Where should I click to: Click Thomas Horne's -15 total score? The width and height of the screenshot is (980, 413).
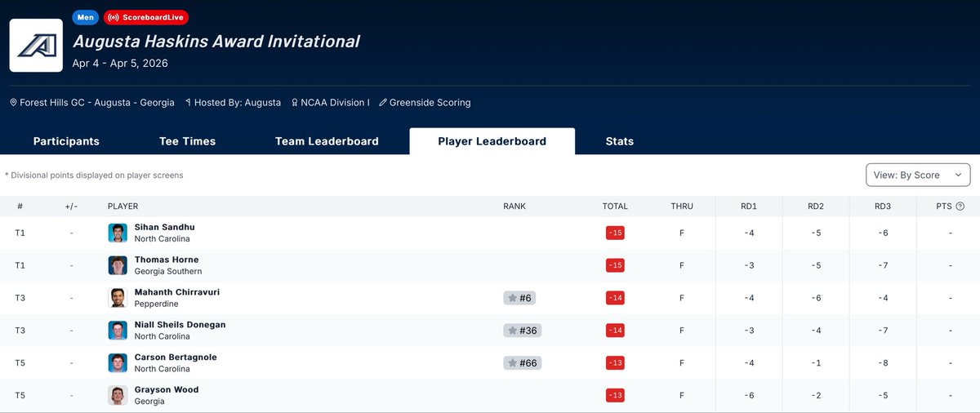(x=615, y=265)
